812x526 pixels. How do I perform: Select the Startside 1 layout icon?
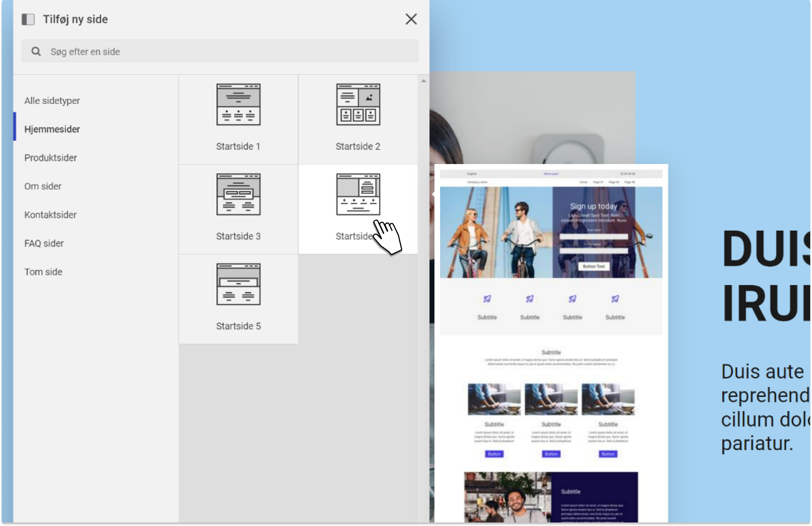pyautogui.click(x=238, y=104)
